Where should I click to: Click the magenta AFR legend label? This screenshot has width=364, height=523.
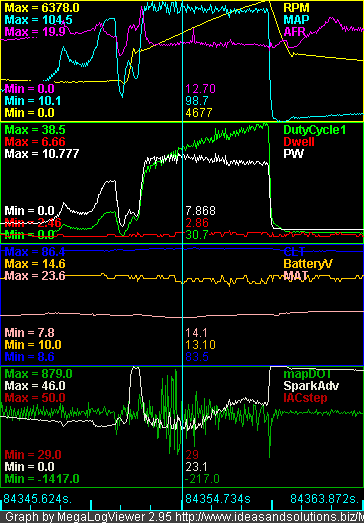tap(296, 32)
